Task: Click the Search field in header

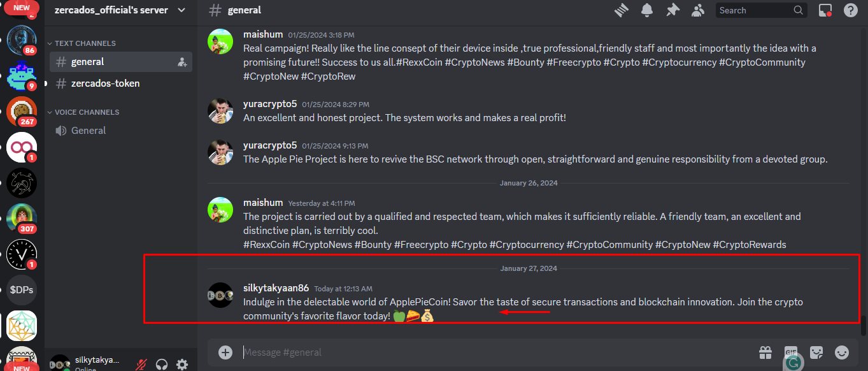Action: (x=762, y=10)
